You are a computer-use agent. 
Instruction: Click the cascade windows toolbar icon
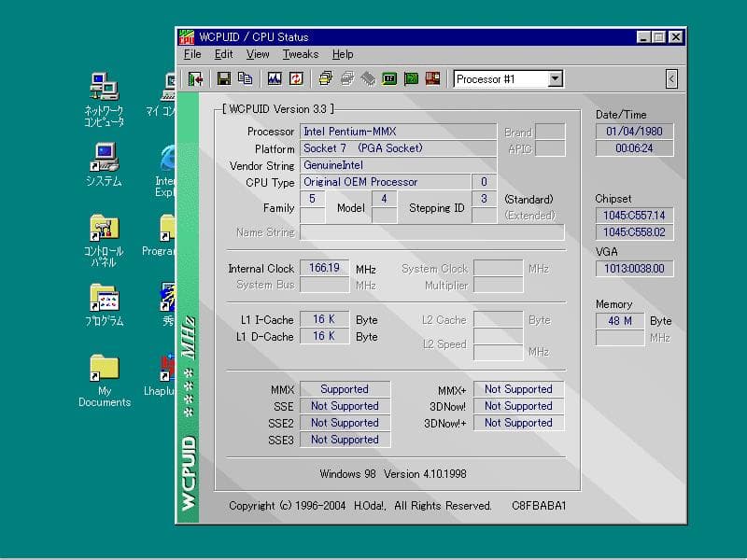click(325, 78)
